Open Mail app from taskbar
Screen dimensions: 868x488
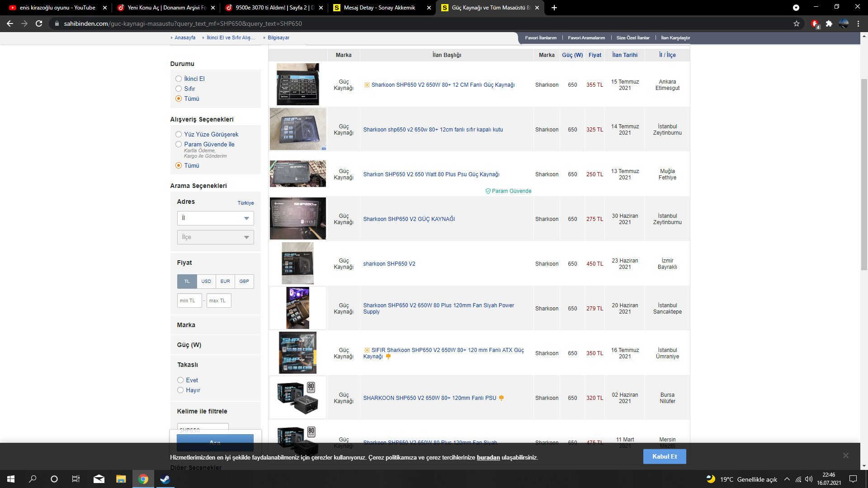click(x=99, y=479)
